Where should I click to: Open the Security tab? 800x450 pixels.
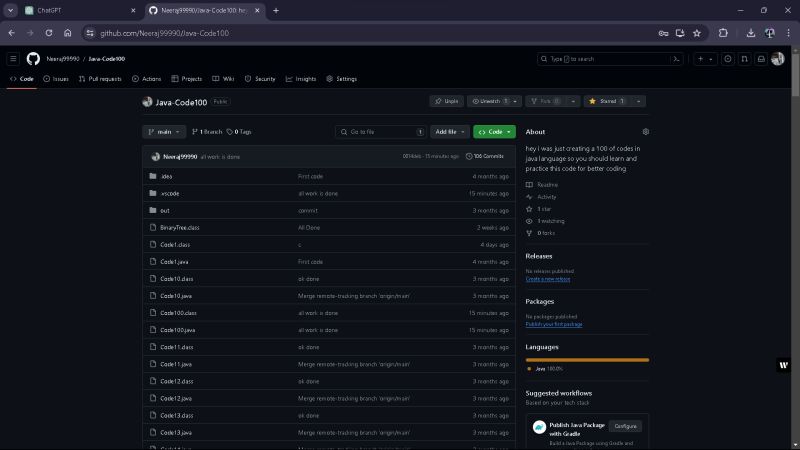coord(260,79)
